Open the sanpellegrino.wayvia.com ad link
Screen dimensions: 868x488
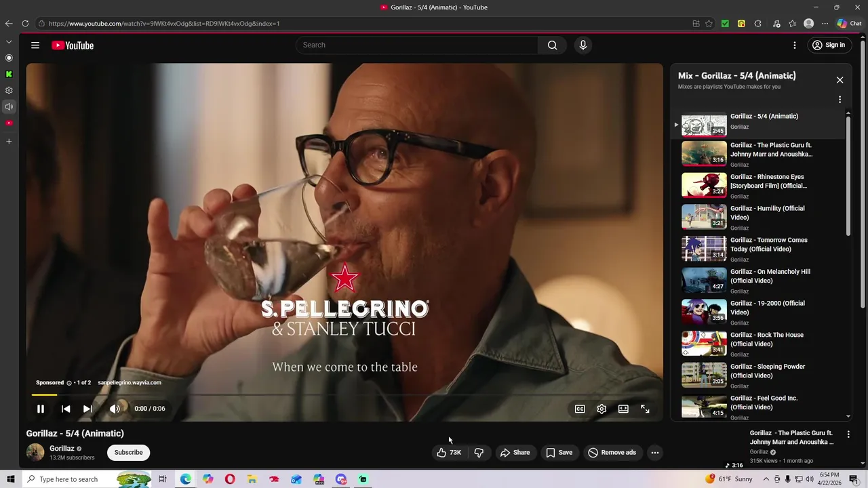coord(130,382)
